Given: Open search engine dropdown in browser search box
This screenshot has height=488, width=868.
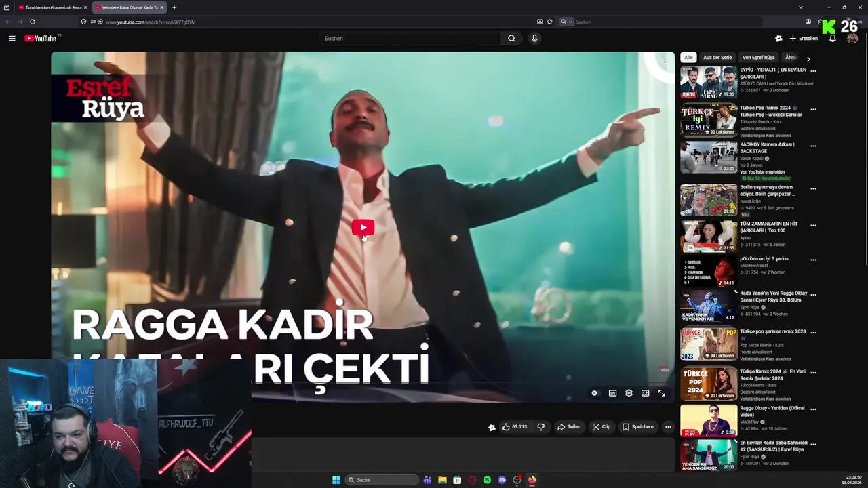Looking at the screenshot, I should (566, 22).
